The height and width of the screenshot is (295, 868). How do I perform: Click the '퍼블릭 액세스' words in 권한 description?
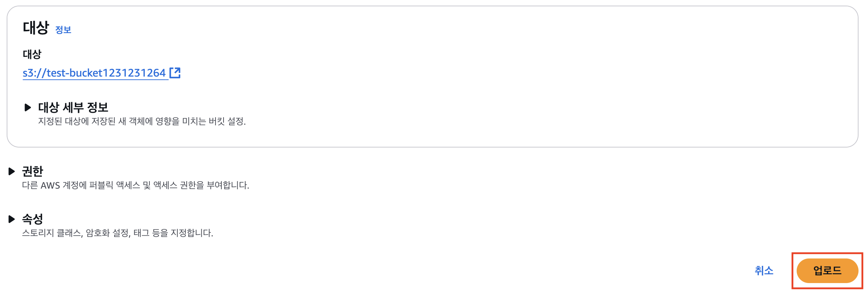coord(114,185)
